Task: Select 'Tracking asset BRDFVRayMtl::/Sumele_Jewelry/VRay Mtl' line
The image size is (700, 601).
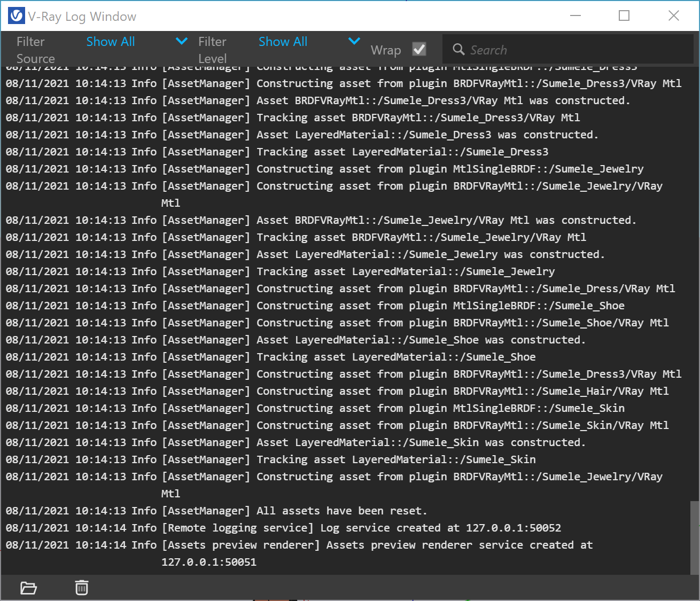Action: click(x=295, y=237)
